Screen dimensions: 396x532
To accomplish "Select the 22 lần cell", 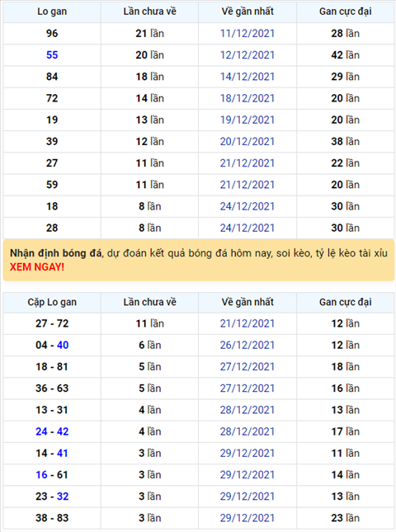I will click(346, 163).
